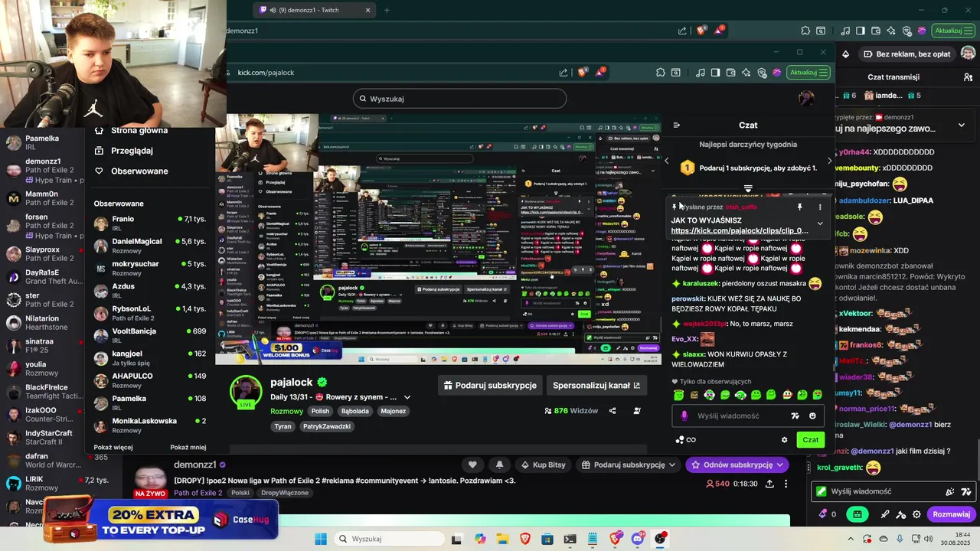
Task: Open the emoji picker in Kick chat input
Action: click(x=812, y=416)
